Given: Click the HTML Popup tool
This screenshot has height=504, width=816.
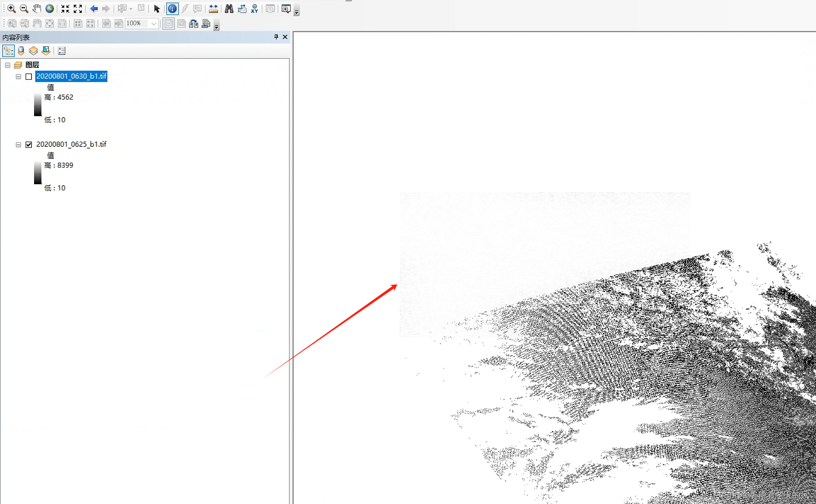Looking at the screenshot, I should pyautogui.click(x=197, y=9).
